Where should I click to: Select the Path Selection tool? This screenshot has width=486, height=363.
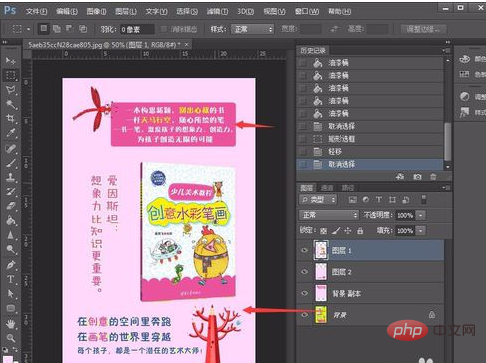11,294
